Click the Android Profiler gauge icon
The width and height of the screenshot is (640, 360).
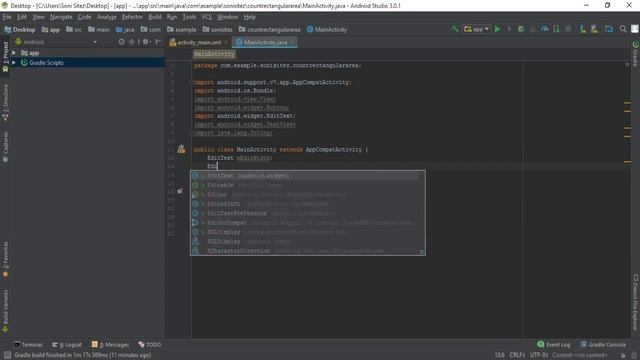pos(544,29)
